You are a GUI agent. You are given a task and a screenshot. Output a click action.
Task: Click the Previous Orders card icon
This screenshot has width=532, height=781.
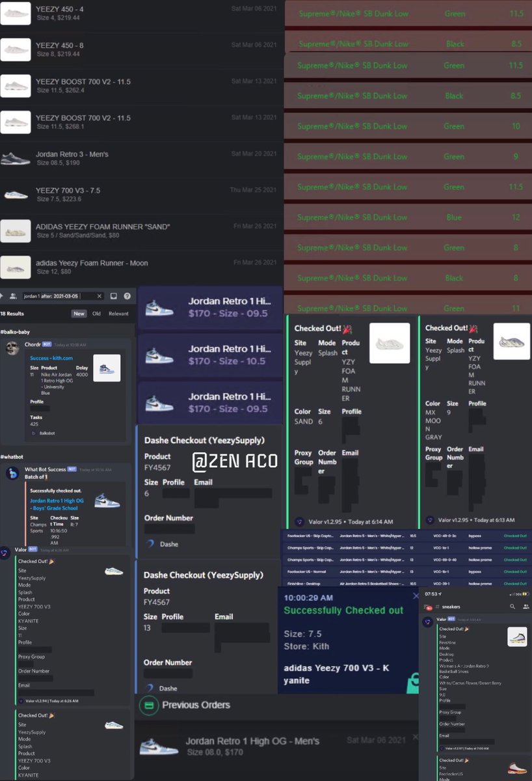tap(149, 705)
